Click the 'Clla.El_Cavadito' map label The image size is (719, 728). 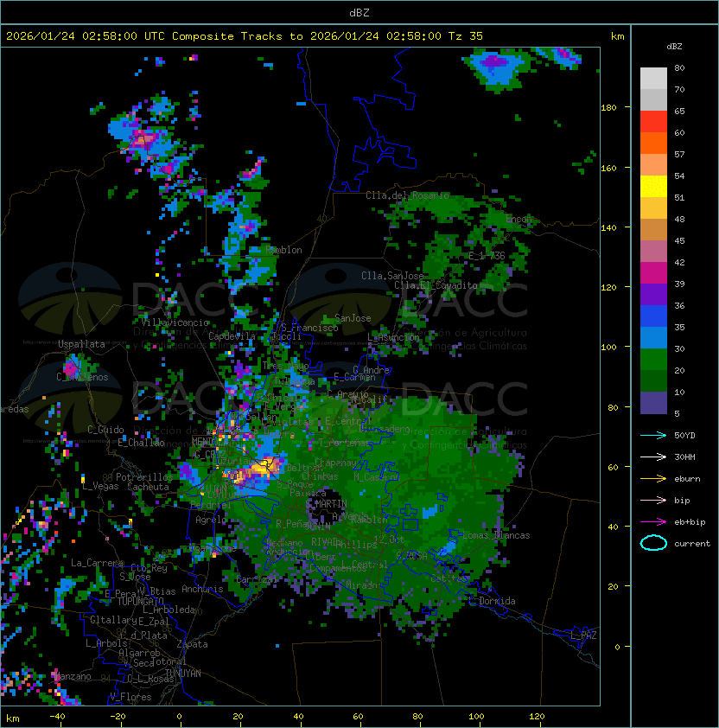436,285
